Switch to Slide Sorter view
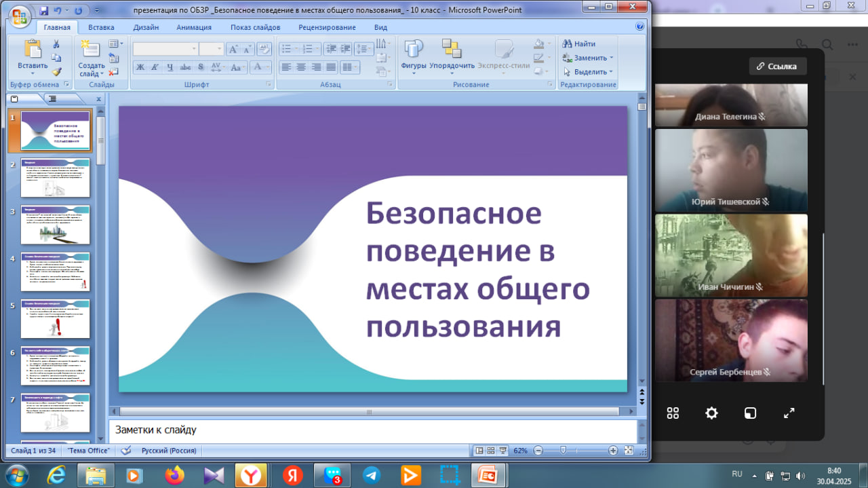 point(491,450)
